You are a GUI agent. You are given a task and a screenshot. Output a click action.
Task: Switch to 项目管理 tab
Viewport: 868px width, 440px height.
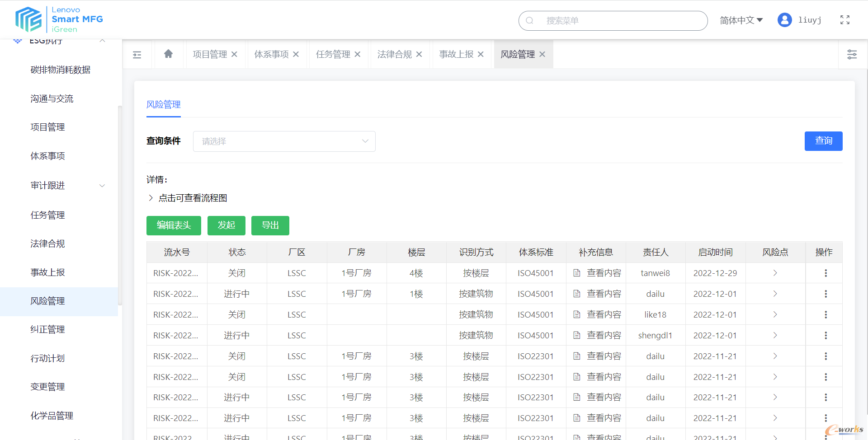tap(210, 54)
